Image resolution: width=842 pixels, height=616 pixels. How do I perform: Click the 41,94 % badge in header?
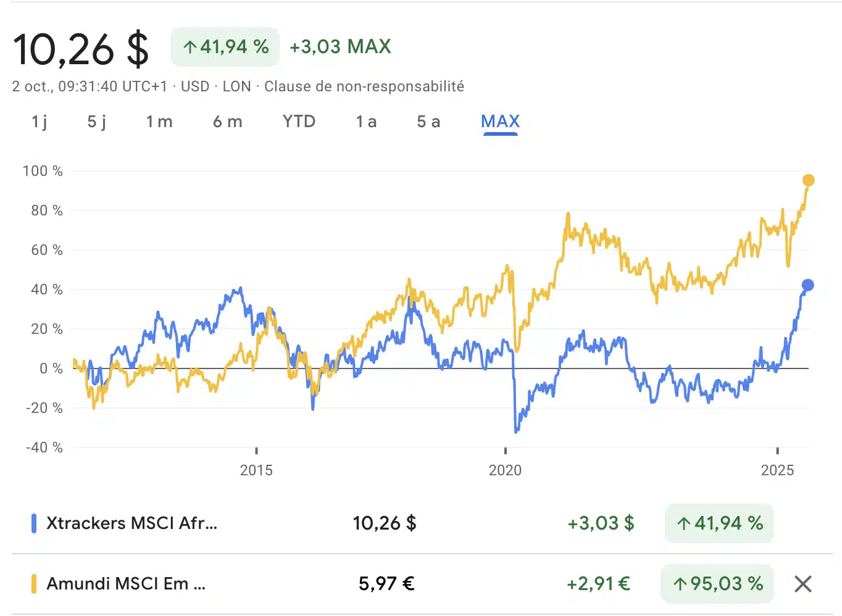pyautogui.click(x=225, y=47)
